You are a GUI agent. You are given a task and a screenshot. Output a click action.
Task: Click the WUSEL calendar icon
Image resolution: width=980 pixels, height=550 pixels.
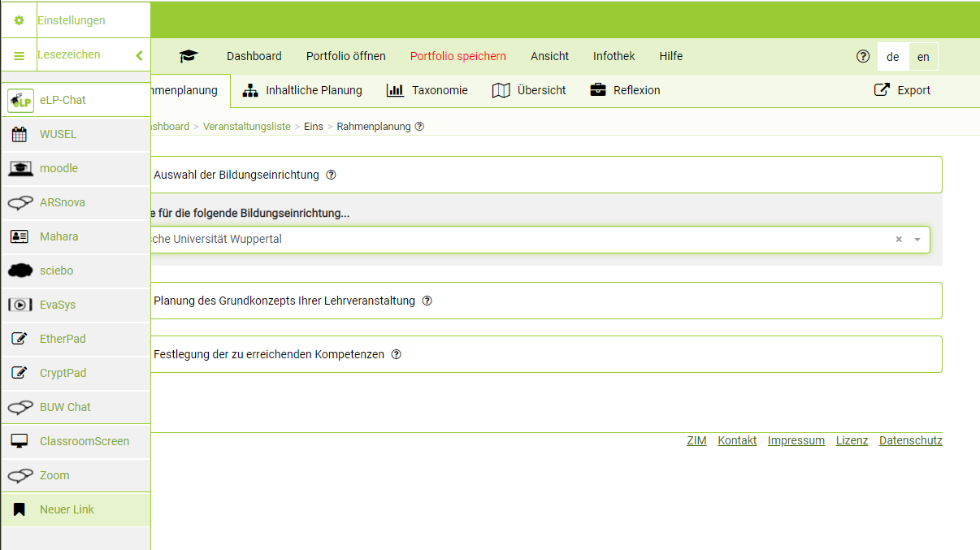click(20, 135)
